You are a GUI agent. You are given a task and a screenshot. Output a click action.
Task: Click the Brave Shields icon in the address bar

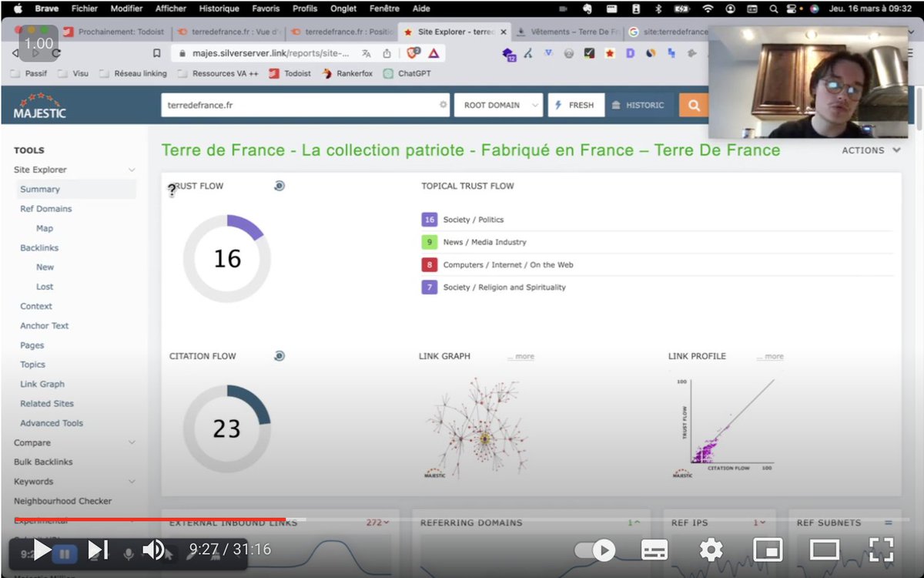click(x=412, y=54)
